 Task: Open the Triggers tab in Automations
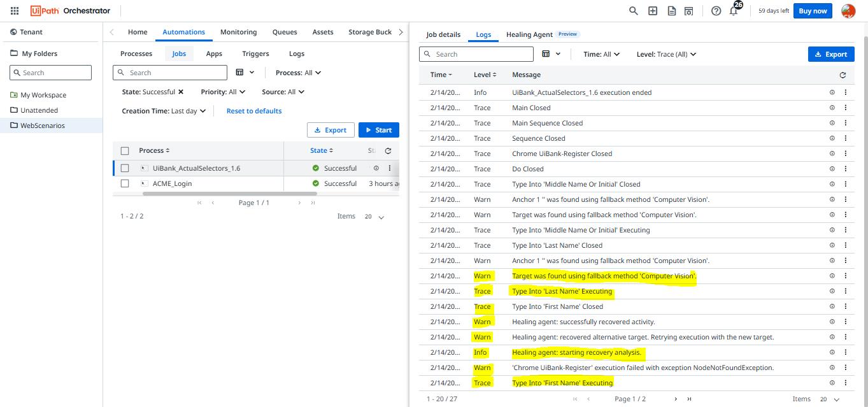[255, 54]
